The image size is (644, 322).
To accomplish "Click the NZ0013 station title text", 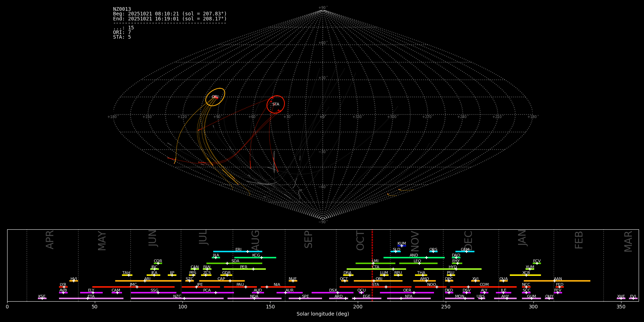I will coord(122,9).
